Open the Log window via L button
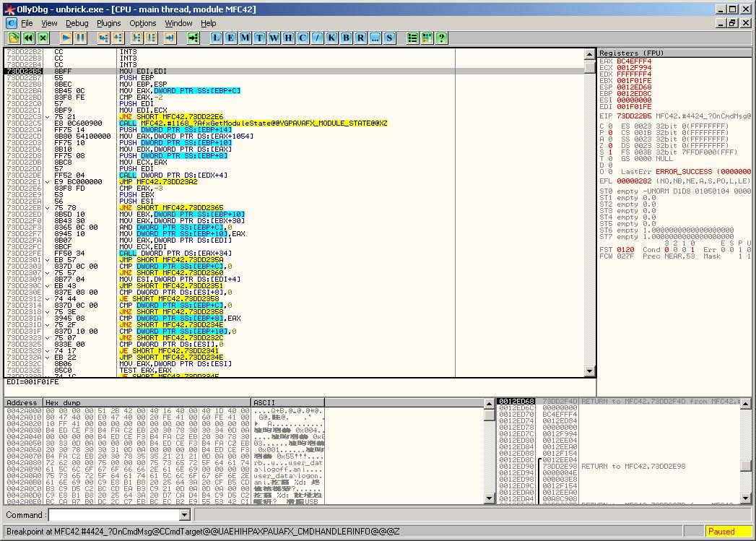756x541 pixels. pyautogui.click(x=217, y=38)
